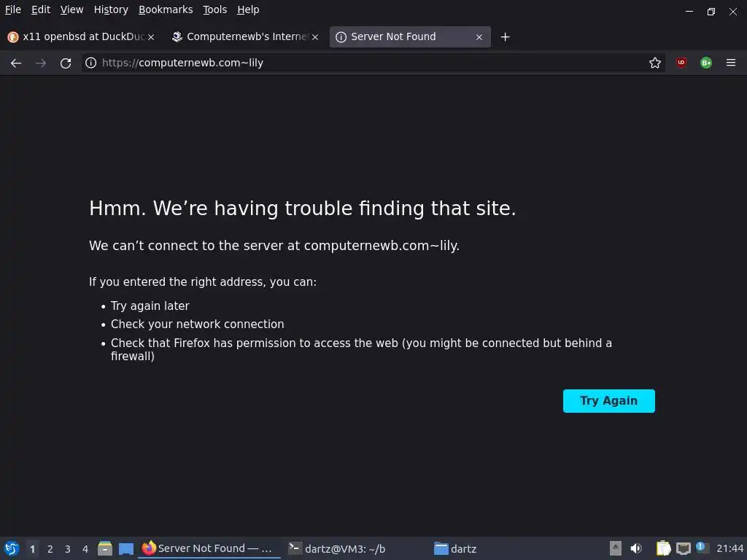Open the Help menu
747x560 pixels.
click(x=248, y=9)
